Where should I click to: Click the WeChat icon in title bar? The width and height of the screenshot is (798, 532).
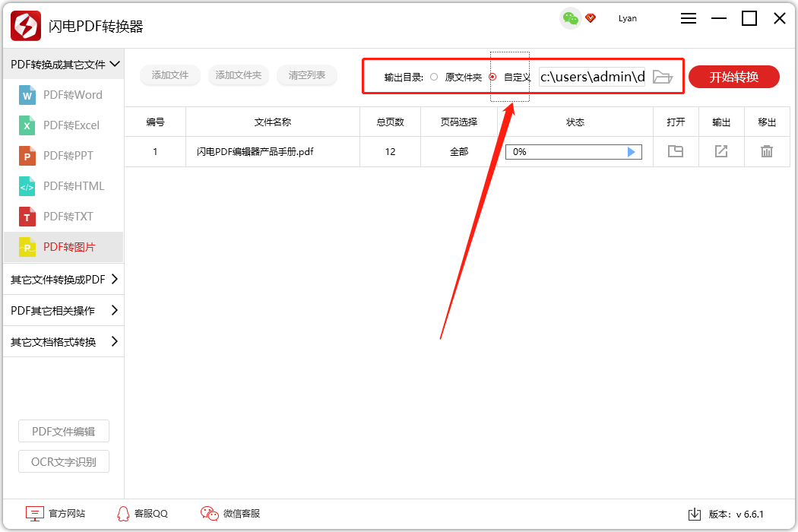[x=571, y=19]
